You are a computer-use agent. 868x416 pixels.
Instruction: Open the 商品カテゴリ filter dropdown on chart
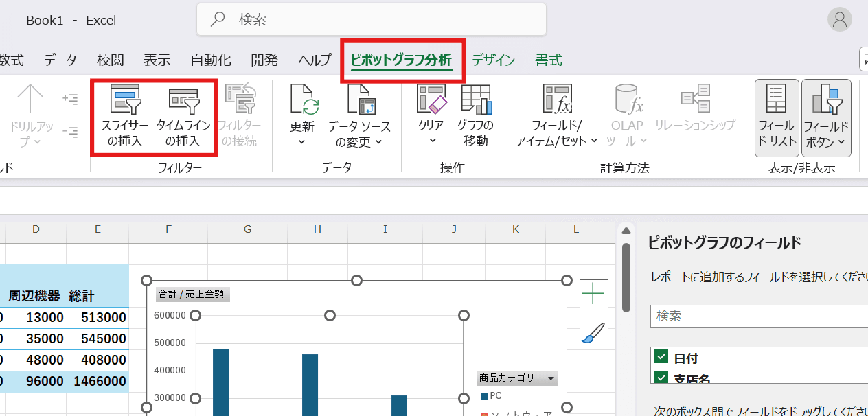(550, 378)
